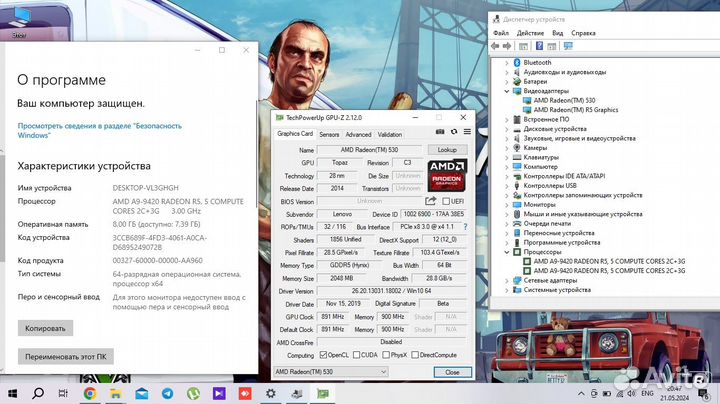Toggle the OpenCL checkbox
Viewport: 720px width, 404px height.
[x=322, y=355]
